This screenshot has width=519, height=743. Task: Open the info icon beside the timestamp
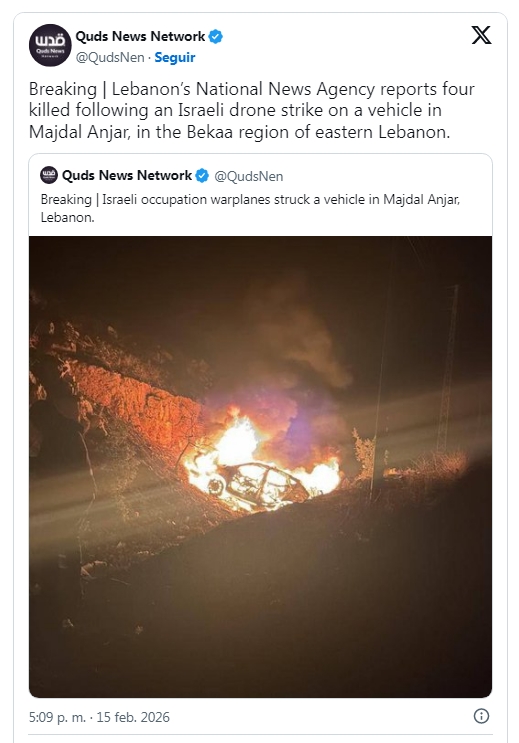481,716
